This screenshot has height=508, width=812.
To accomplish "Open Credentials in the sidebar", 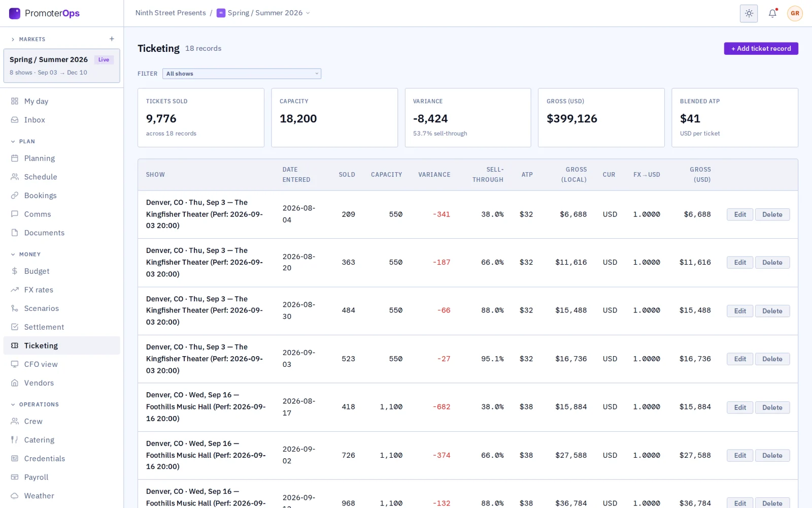I will (x=62, y=459).
